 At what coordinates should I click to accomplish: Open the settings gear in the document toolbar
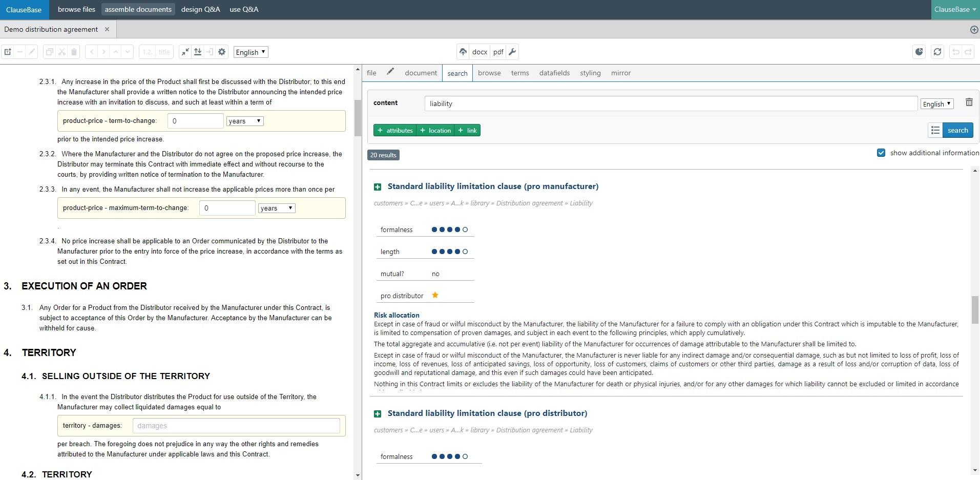coord(221,52)
